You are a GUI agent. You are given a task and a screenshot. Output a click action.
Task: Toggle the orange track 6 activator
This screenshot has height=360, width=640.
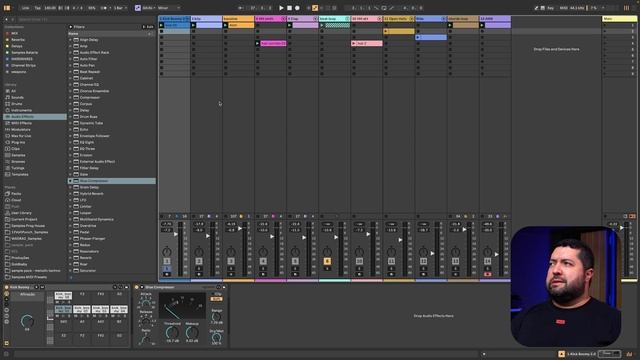point(327,261)
